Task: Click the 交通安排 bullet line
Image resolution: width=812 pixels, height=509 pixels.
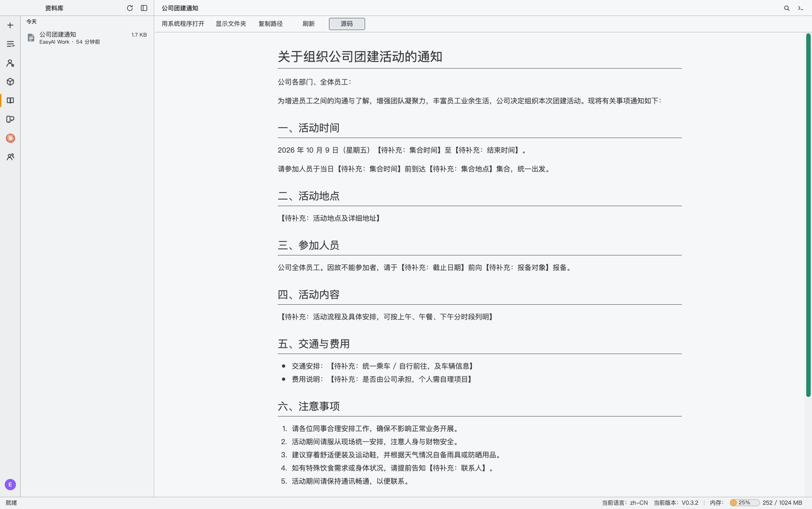Action: click(383, 366)
